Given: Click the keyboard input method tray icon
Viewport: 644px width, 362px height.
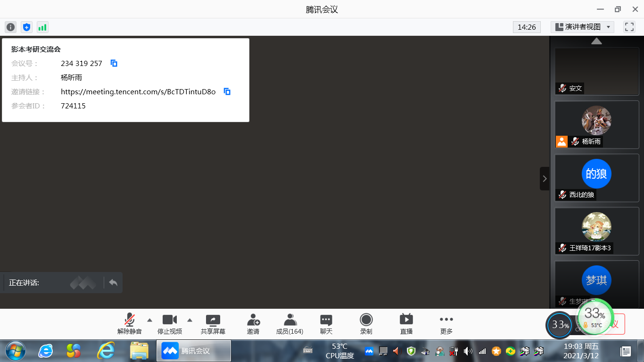Looking at the screenshot, I should [x=308, y=350].
